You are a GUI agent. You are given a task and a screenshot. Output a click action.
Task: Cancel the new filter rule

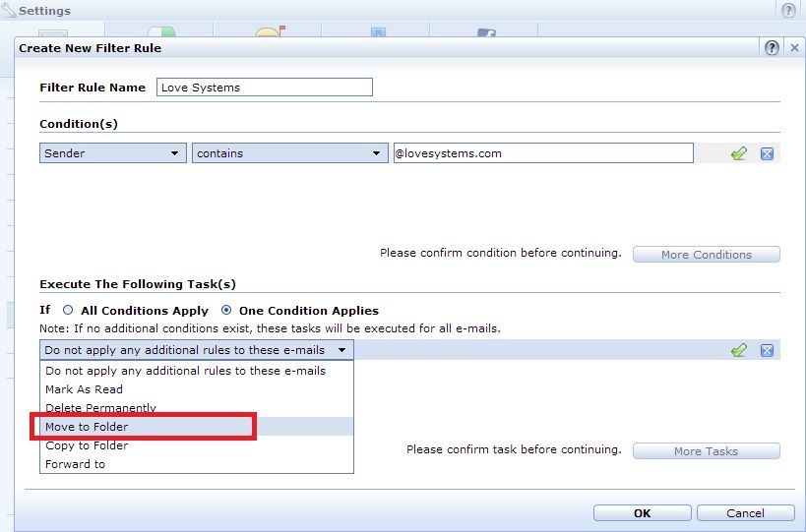click(745, 513)
